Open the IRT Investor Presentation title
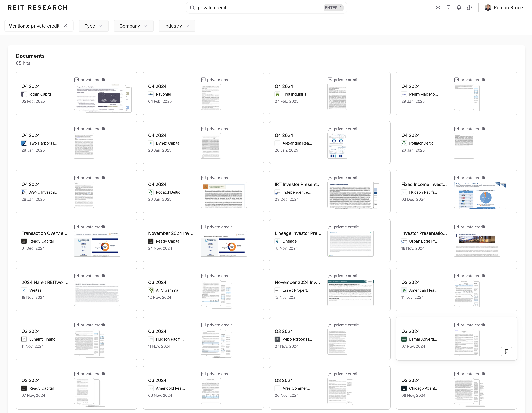This screenshot has width=532, height=413. tap(298, 184)
